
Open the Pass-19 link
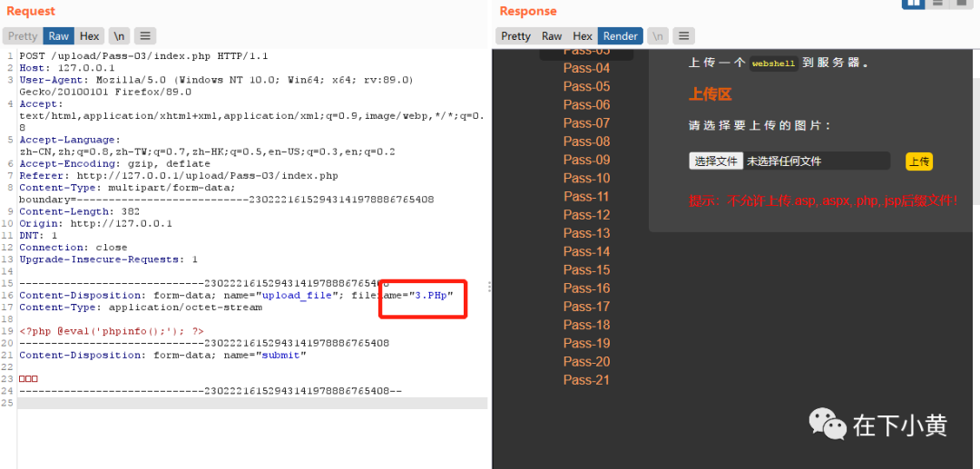click(586, 343)
